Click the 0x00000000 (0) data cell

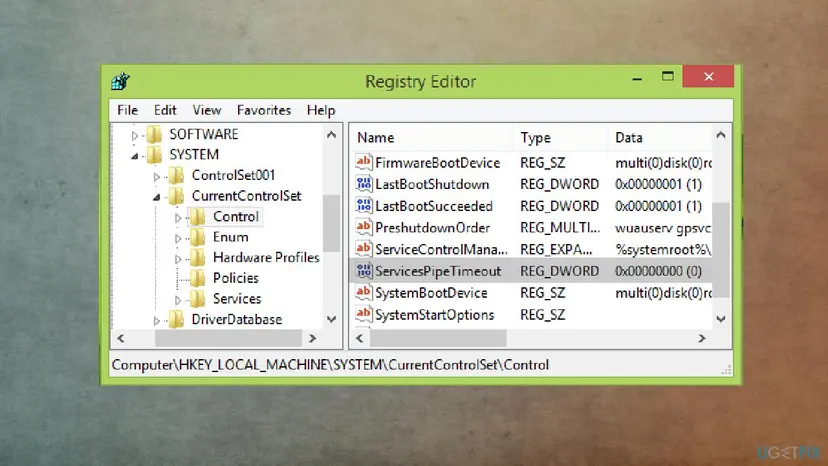(658, 271)
